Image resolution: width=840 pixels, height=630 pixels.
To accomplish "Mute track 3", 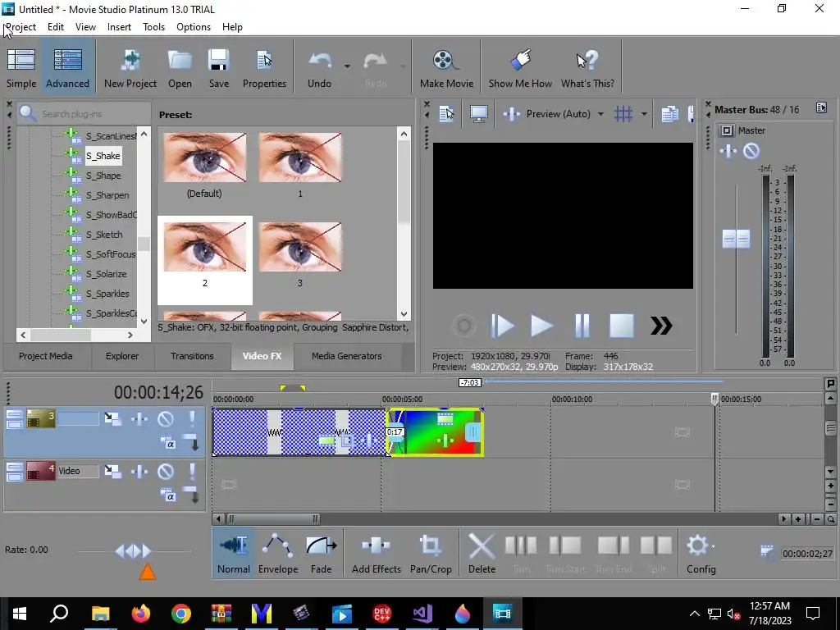I will (166, 419).
